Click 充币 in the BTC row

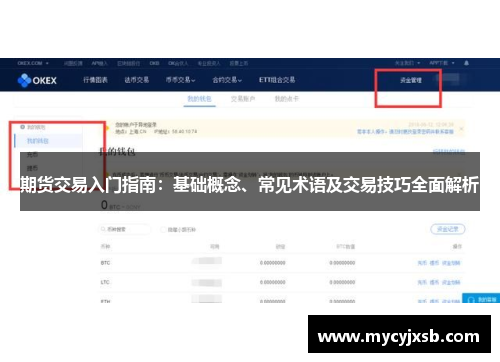(422, 263)
